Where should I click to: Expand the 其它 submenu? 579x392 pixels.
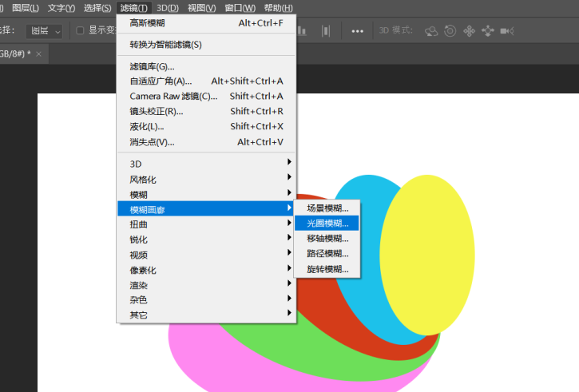(206, 315)
